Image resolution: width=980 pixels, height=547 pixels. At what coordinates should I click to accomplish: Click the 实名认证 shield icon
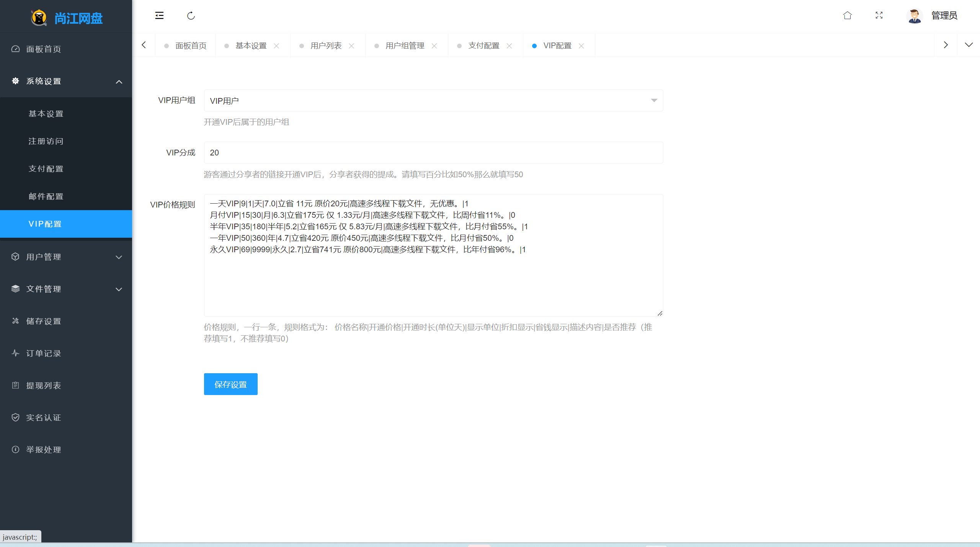15,417
